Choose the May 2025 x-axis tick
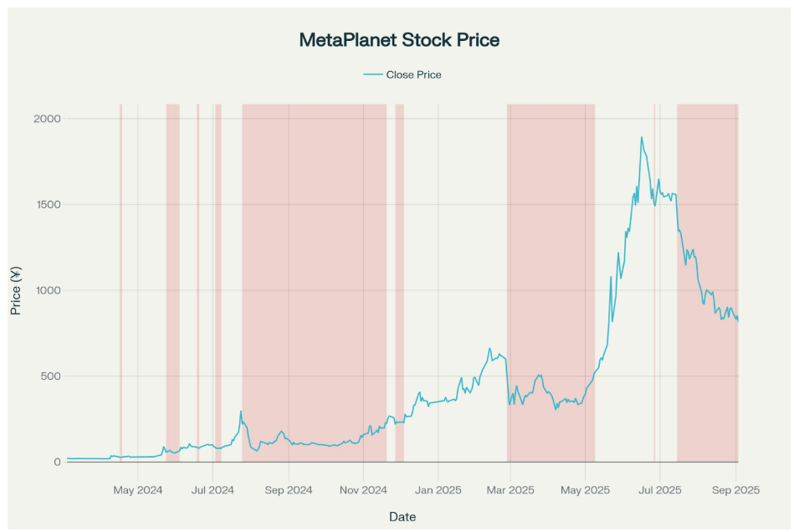The image size is (794, 532). pyautogui.click(x=585, y=490)
